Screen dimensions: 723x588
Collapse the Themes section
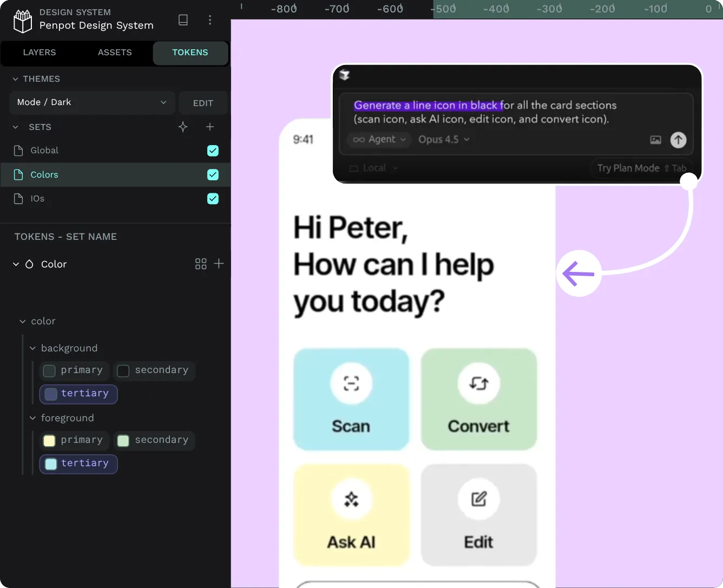(16, 79)
